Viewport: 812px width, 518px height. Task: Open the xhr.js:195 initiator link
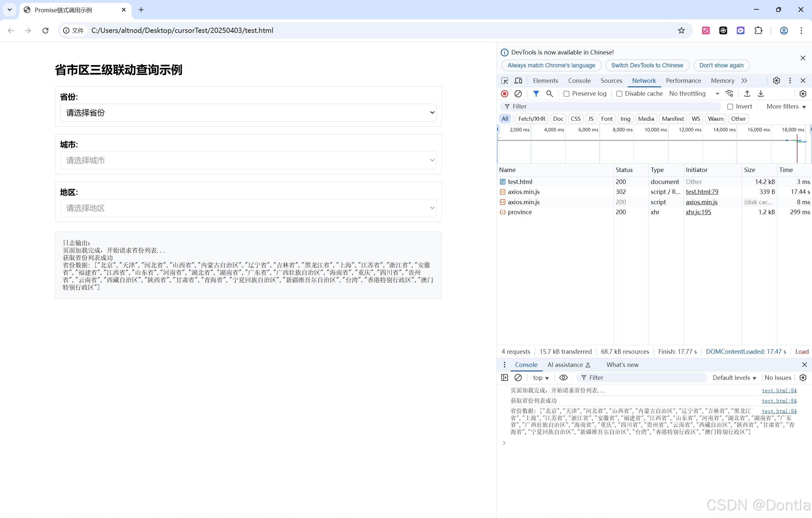pyautogui.click(x=698, y=212)
